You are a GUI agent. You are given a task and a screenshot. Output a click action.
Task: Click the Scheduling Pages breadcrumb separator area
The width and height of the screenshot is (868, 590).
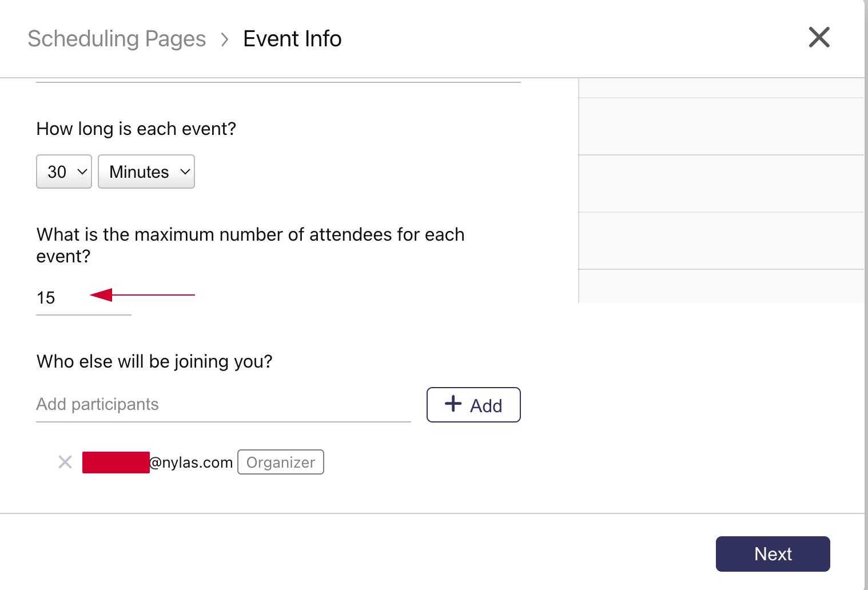point(224,38)
